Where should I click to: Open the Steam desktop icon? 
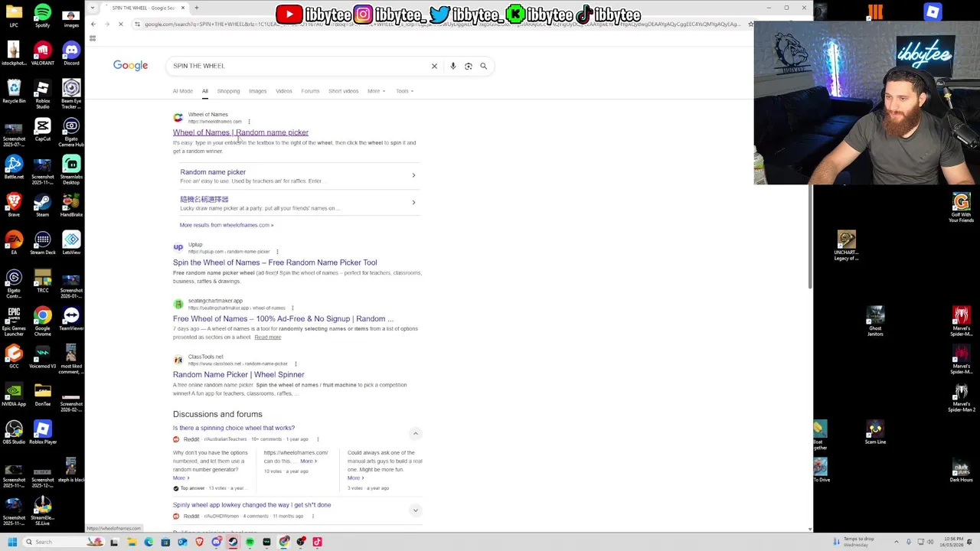[43, 204]
